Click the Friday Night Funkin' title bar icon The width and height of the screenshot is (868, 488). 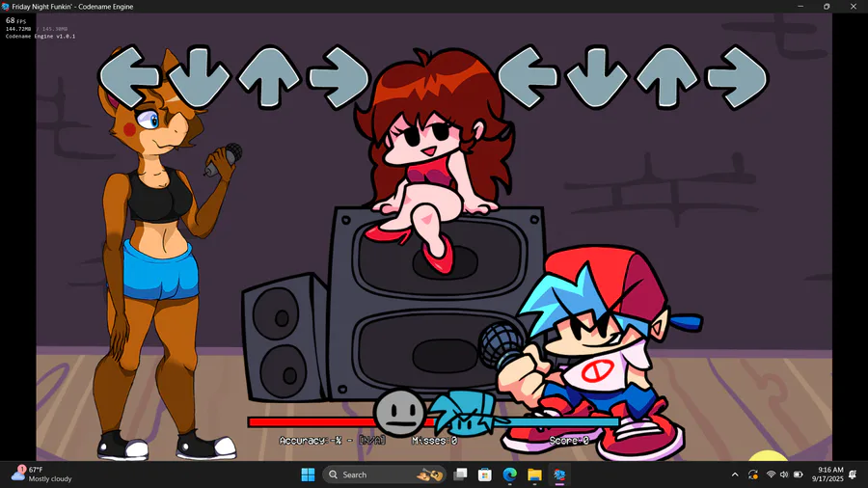(x=6, y=7)
